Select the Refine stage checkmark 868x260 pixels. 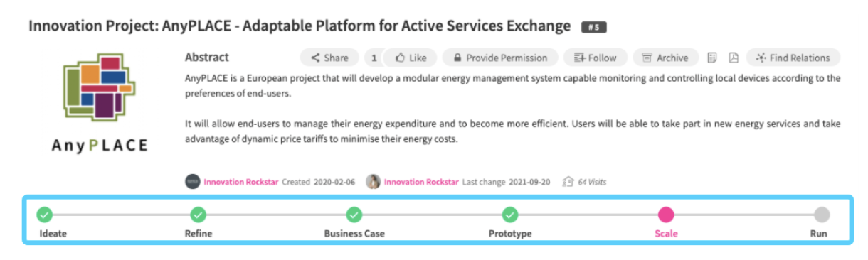point(198,215)
